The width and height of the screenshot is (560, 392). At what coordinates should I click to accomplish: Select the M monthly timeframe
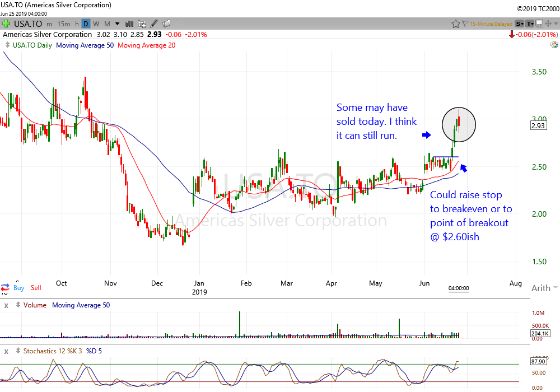click(x=107, y=24)
